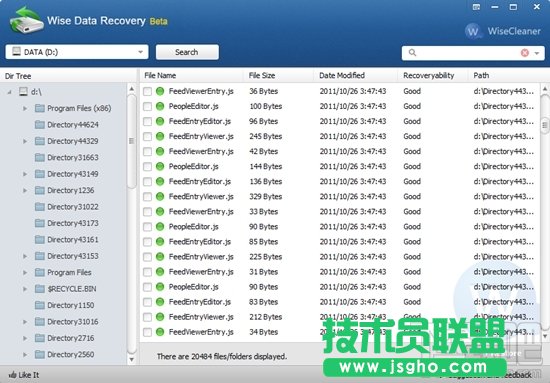Image resolution: width=550 pixels, height=383 pixels.
Task: Click the 20484 files/folders displayed status text
Action: click(x=222, y=356)
